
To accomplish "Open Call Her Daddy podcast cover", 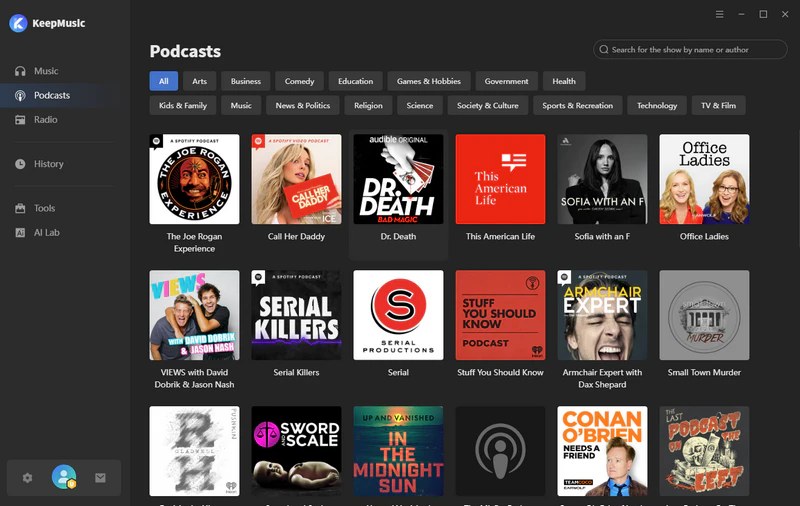I will pos(296,179).
